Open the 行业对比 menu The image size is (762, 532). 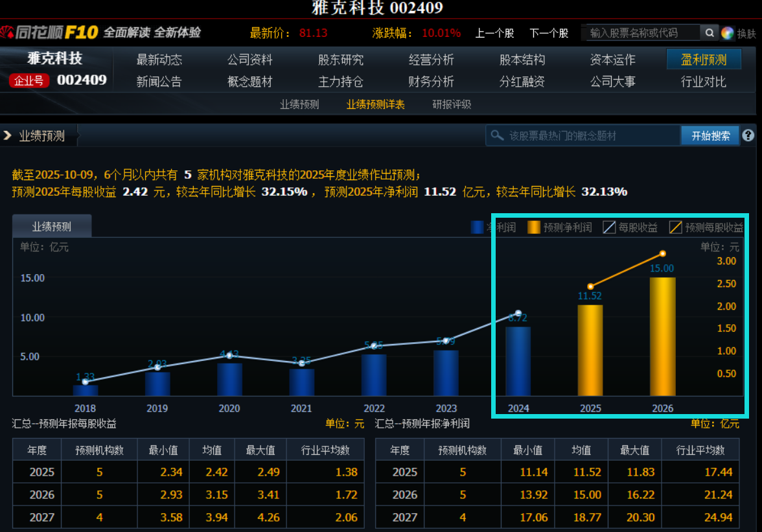(x=703, y=82)
